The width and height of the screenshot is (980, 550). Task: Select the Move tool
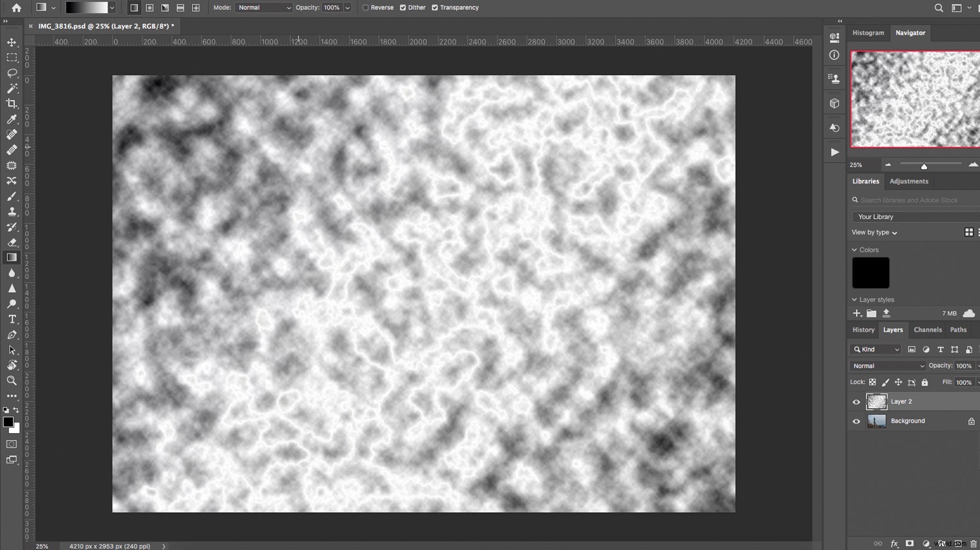[11, 42]
